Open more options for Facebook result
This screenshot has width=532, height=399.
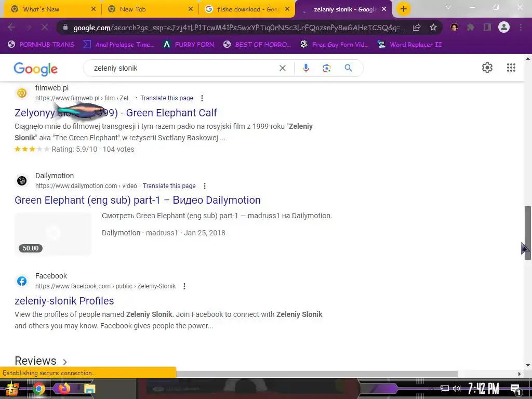184,286
